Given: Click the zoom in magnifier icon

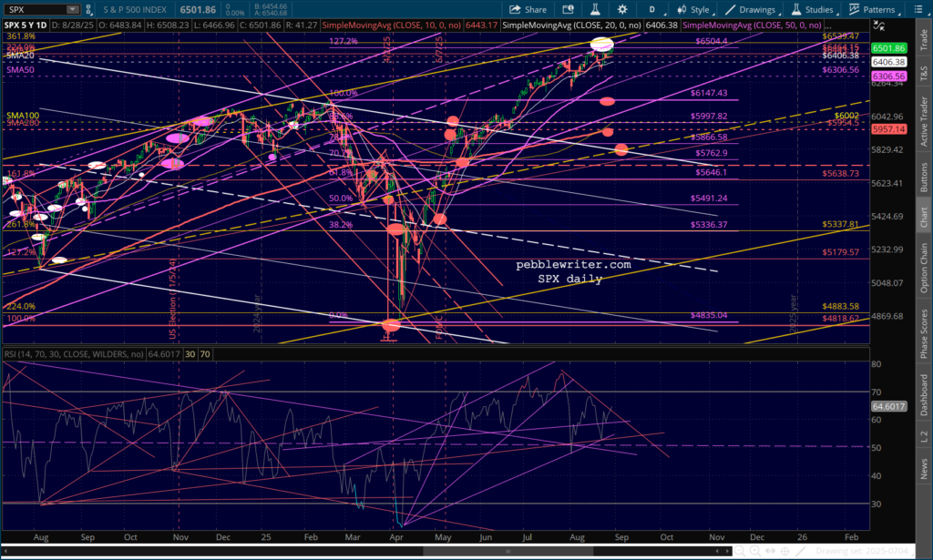Looking at the screenshot, I should click(754, 551).
